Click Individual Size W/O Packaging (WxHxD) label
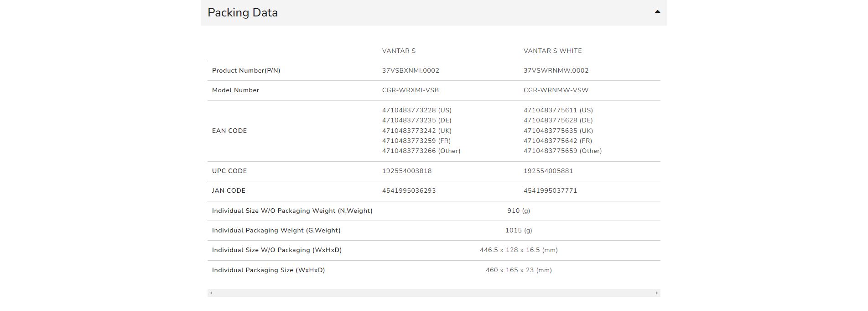The image size is (868, 311). tap(277, 250)
